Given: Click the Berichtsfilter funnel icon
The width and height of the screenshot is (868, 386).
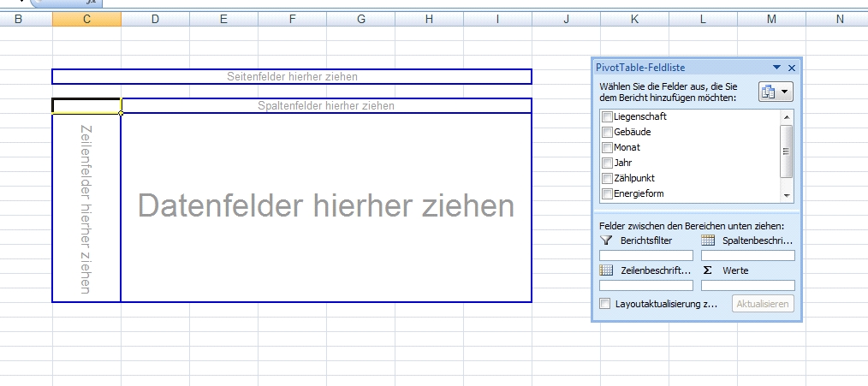Looking at the screenshot, I should point(606,241).
